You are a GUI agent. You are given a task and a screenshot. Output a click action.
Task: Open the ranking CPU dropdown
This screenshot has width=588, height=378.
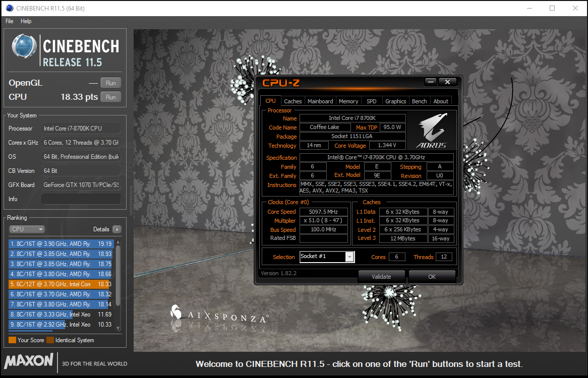(27, 229)
